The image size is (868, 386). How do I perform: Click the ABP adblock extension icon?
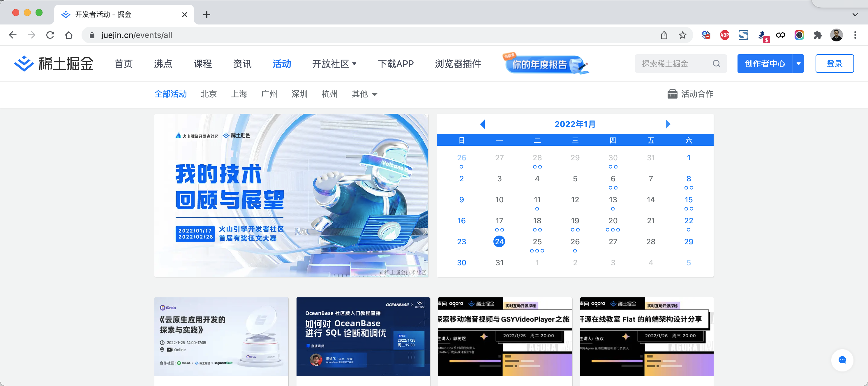coord(724,35)
